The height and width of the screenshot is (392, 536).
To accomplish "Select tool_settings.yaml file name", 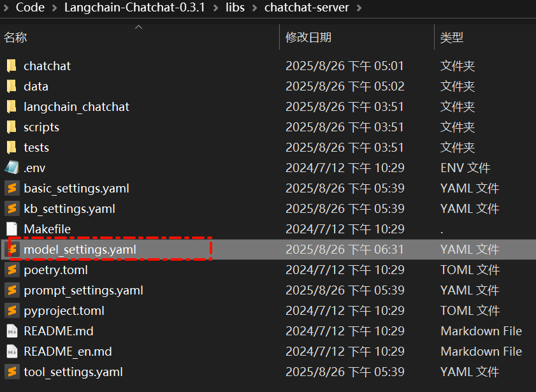I will 73,372.
